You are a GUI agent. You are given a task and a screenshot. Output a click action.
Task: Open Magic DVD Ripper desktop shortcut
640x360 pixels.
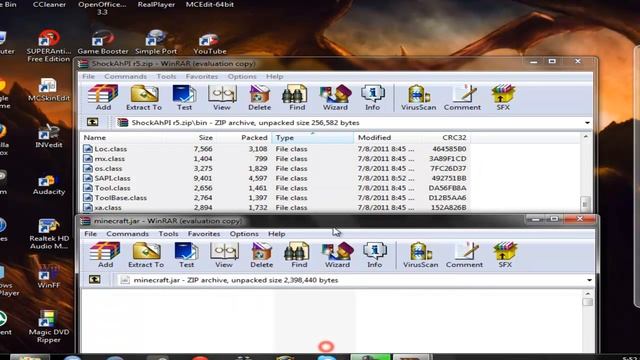[49, 327]
